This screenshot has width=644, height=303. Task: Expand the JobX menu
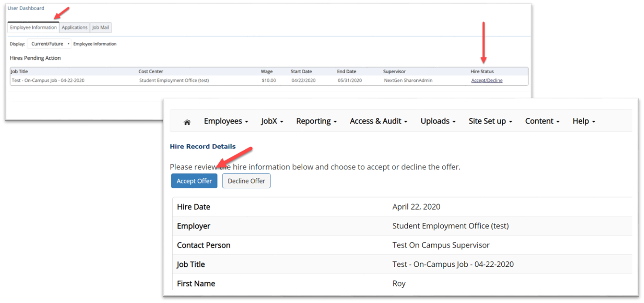272,121
